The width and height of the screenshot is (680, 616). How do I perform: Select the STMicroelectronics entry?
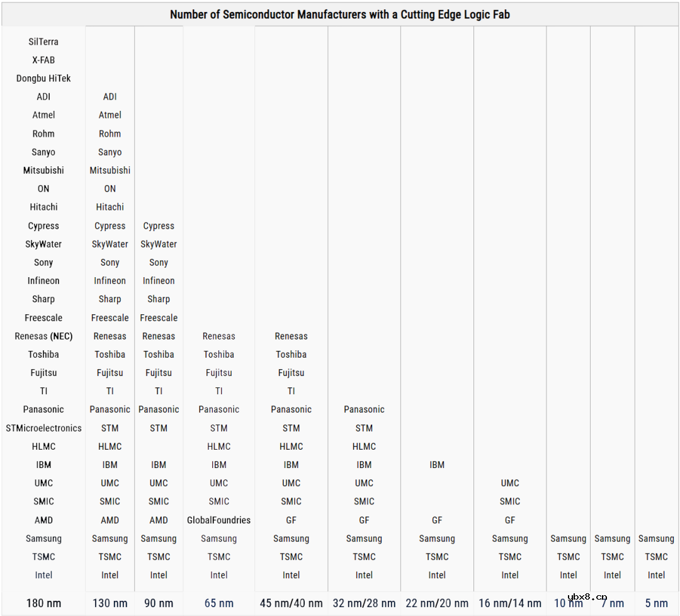(x=43, y=428)
